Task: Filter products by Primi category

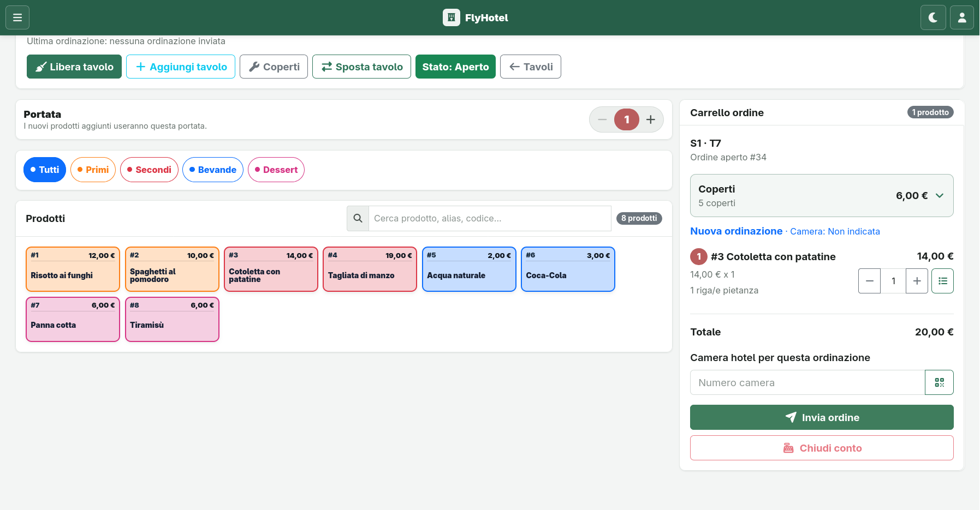Action: pos(93,170)
